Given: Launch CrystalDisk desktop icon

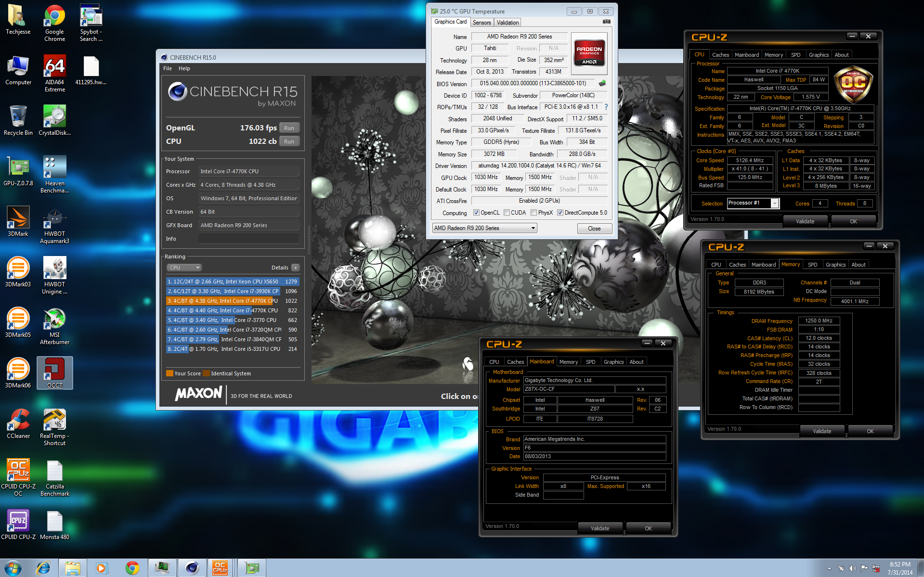Looking at the screenshot, I should tap(54, 121).
